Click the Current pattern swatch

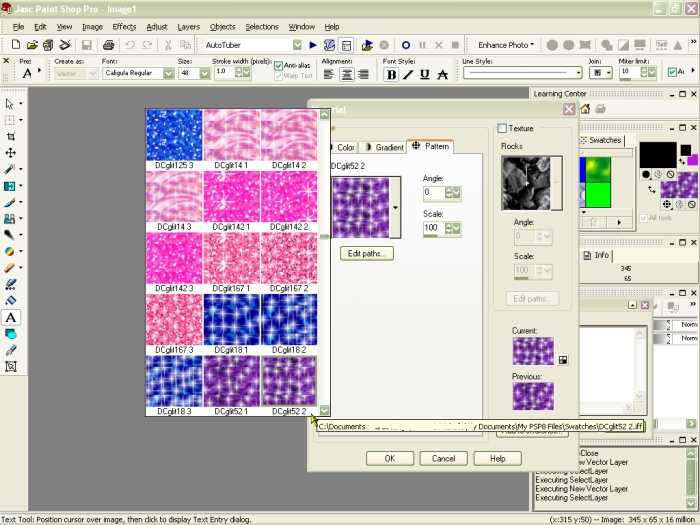(533, 351)
